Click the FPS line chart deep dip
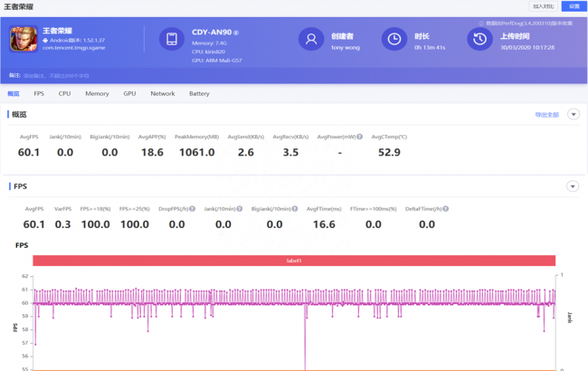 tap(305, 338)
